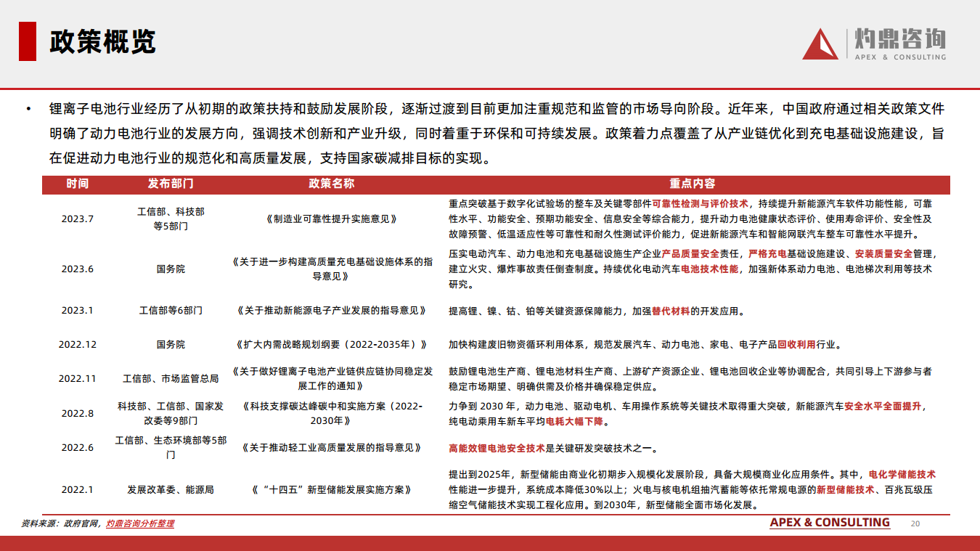Click the page number 20
This screenshot has height=551, width=980.
click(915, 523)
